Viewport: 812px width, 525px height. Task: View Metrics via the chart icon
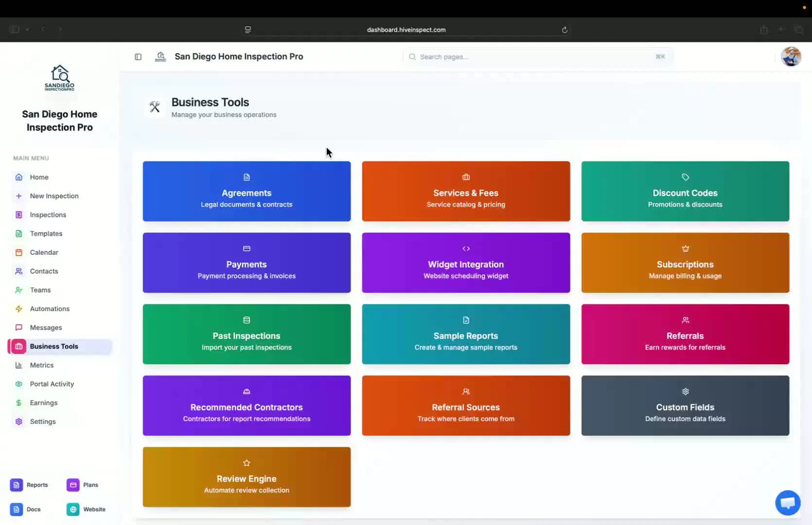coord(18,365)
